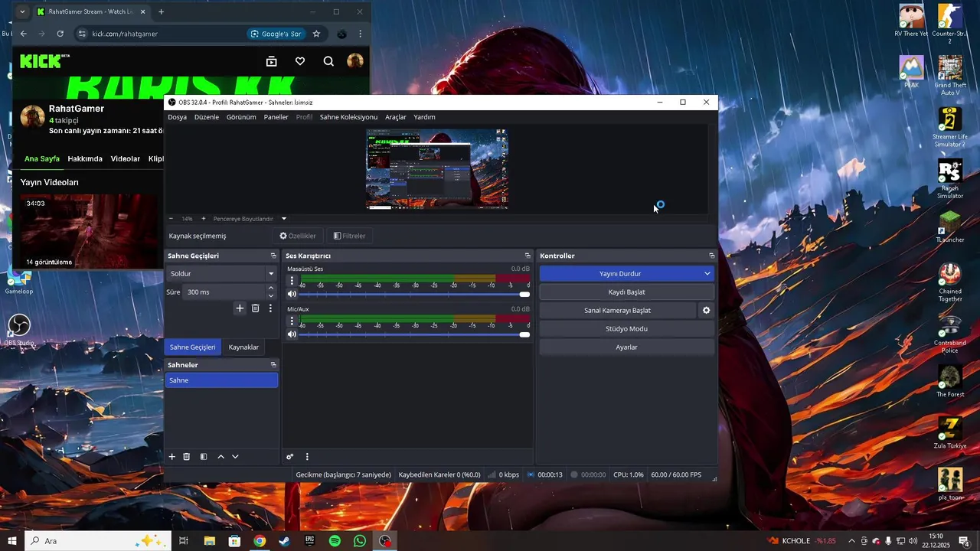Add a new scene with plus icon
Viewport: 980px width, 551px height.
pyautogui.click(x=172, y=457)
